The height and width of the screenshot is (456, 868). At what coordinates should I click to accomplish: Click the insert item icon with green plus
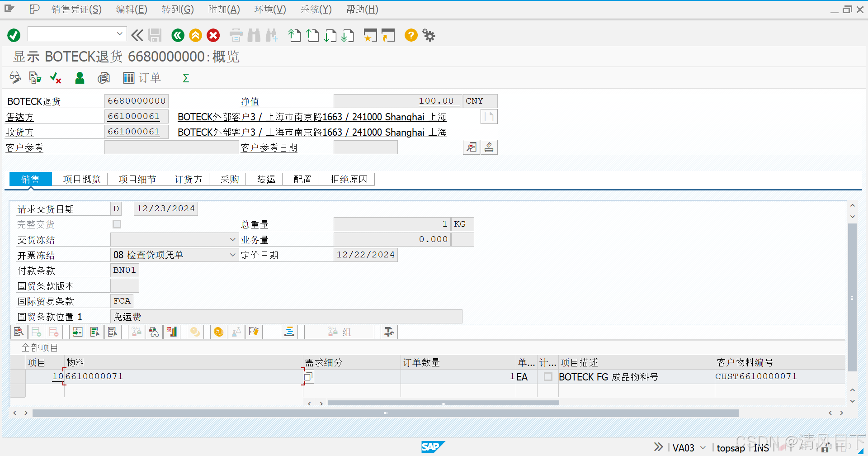tap(37, 332)
